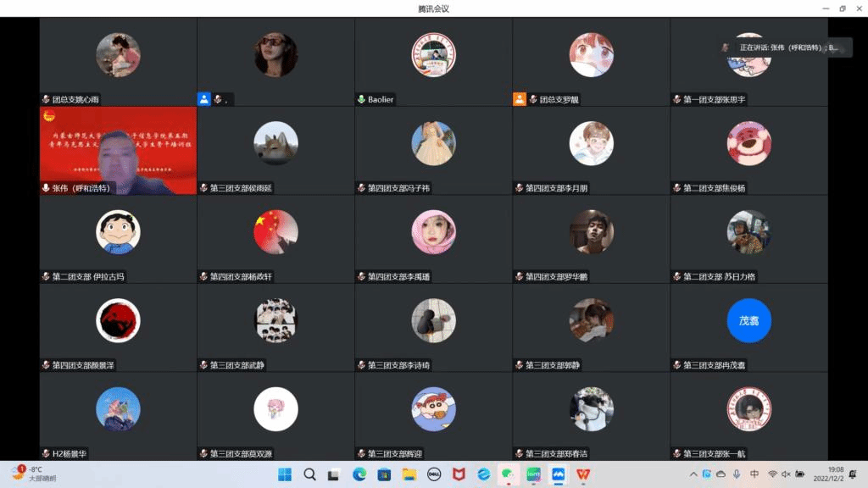Open WPS Office from the taskbar
The image size is (868, 488).
[x=583, y=474]
